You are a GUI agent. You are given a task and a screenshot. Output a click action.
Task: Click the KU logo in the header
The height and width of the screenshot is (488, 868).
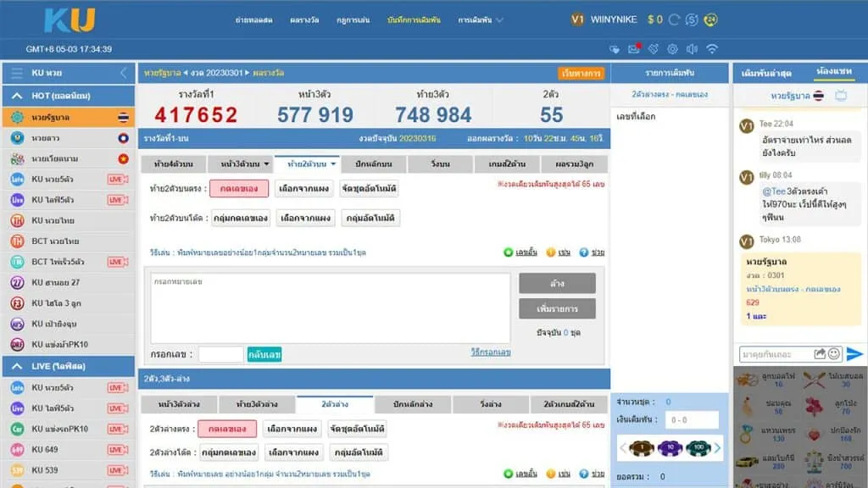(x=70, y=20)
